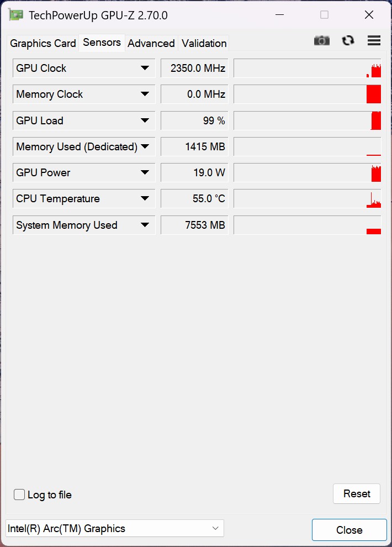Click the 2350.0 MHz value field

194,68
